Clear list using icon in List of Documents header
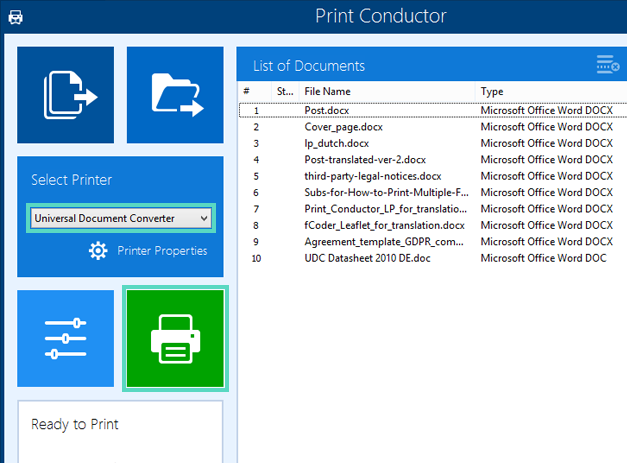 click(x=608, y=64)
